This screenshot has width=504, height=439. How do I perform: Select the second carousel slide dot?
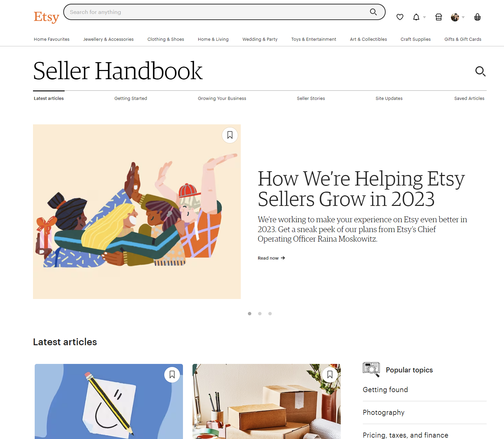point(260,314)
